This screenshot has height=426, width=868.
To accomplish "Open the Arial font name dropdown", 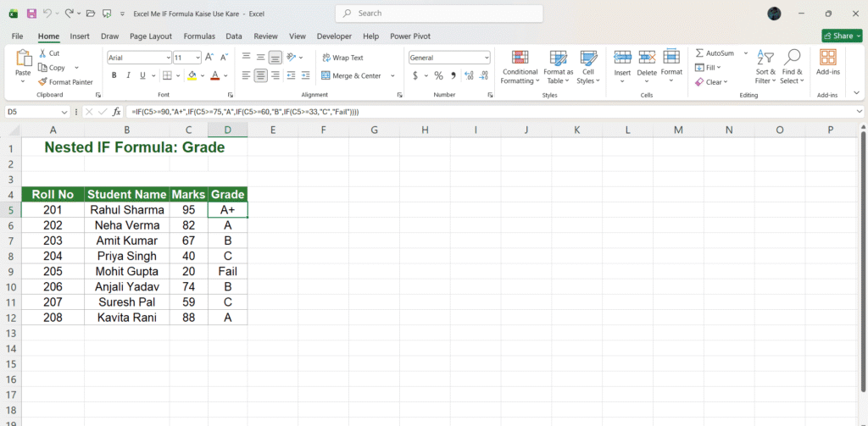I will tap(169, 58).
